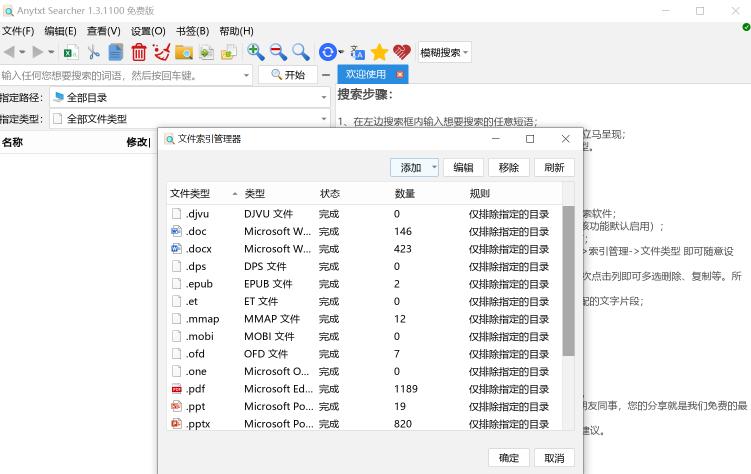The image size is (751, 474).
Task: Click the yellow star bookmark icon
Action: coord(379,52)
